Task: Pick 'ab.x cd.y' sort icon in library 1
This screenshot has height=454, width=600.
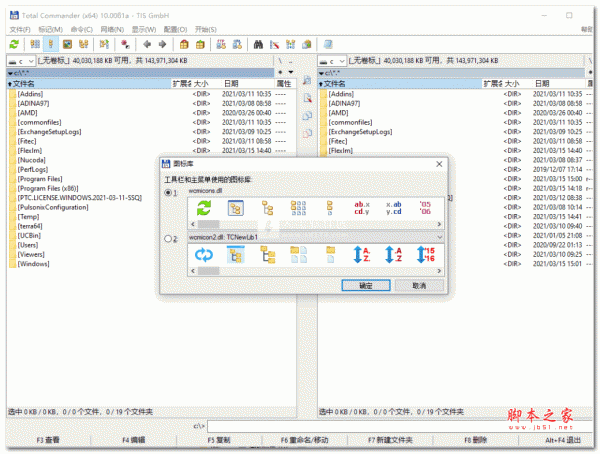Action: [362, 208]
